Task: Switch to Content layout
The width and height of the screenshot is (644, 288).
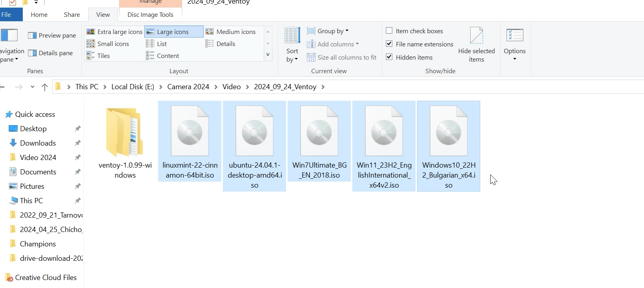Action: click(x=163, y=56)
